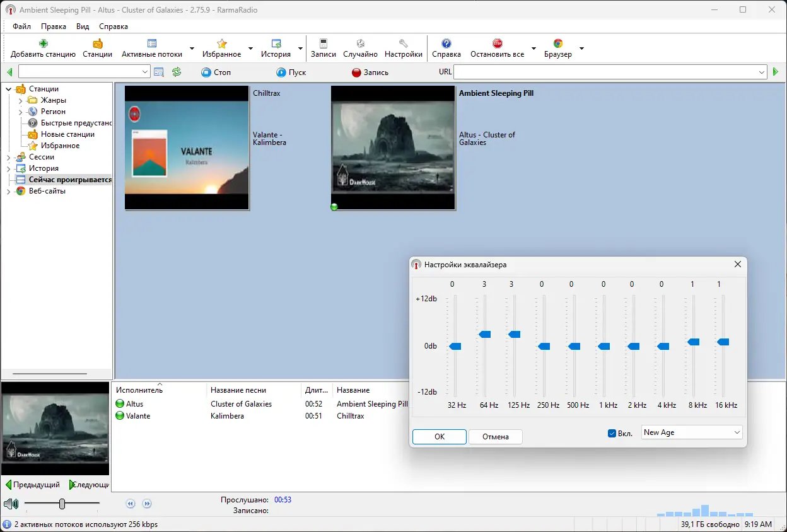Expand the Жанры tree node
The image size is (787, 532).
(x=20, y=101)
